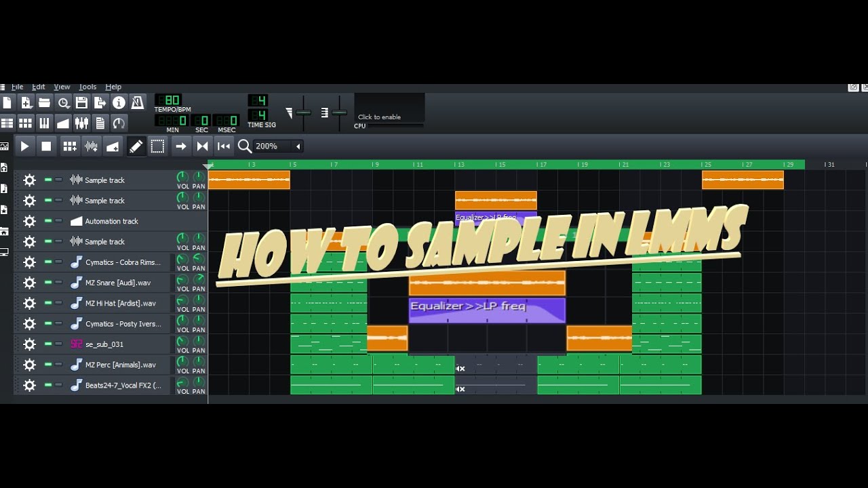Stop song playback
This screenshot has width=868, height=488.
coord(46,146)
